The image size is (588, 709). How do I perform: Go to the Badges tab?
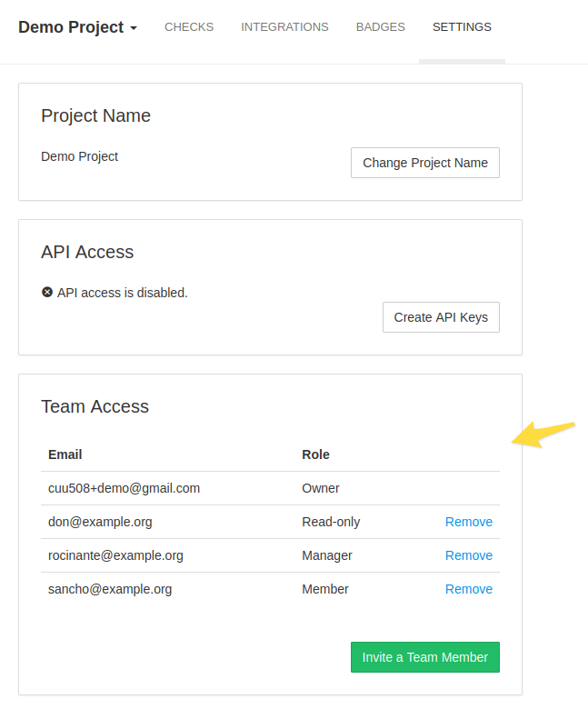click(380, 27)
